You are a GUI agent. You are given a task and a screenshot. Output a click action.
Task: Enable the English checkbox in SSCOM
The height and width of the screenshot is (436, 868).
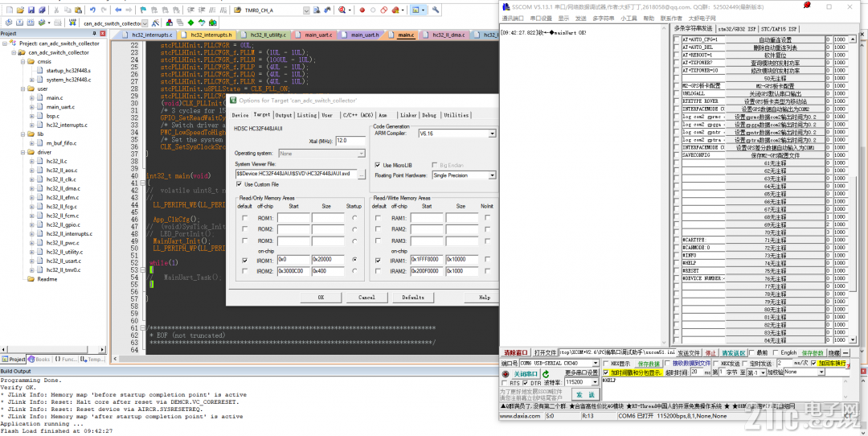(776, 353)
